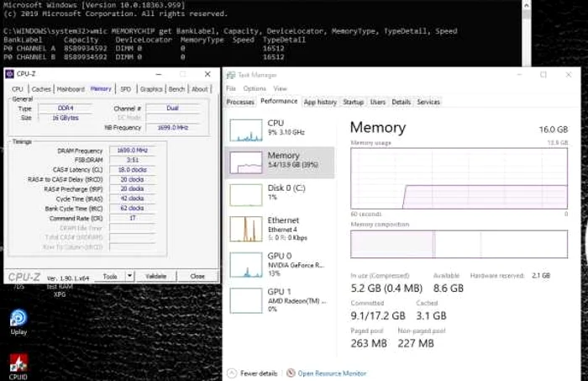Open the Tools dropdown arrow in CPU-Z
Viewport: 588px width, 381px height.
[129, 276]
